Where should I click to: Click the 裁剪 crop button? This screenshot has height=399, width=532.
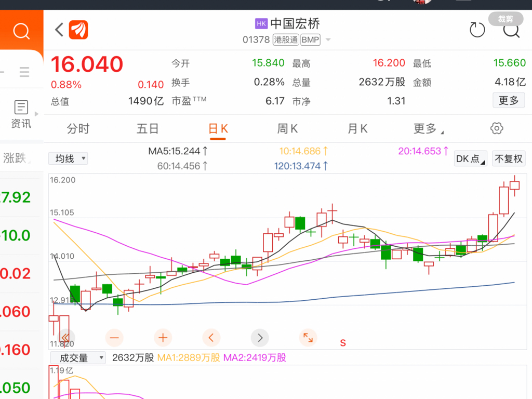coord(506,19)
